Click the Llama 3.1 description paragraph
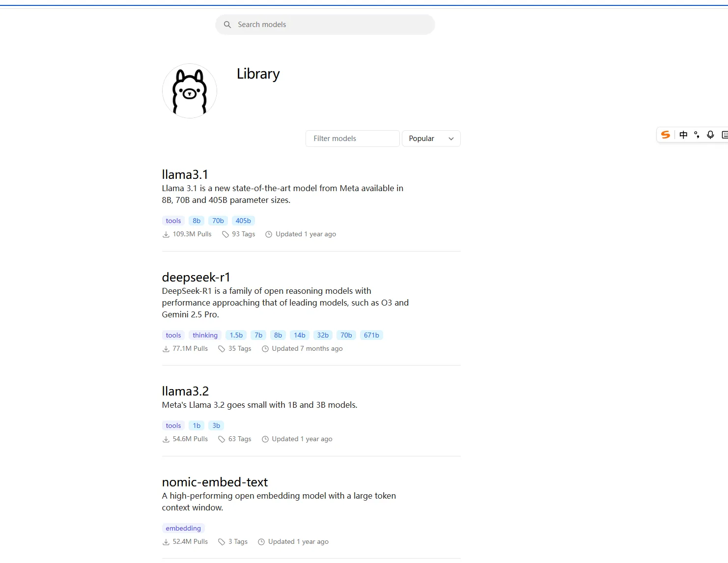 point(283,194)
